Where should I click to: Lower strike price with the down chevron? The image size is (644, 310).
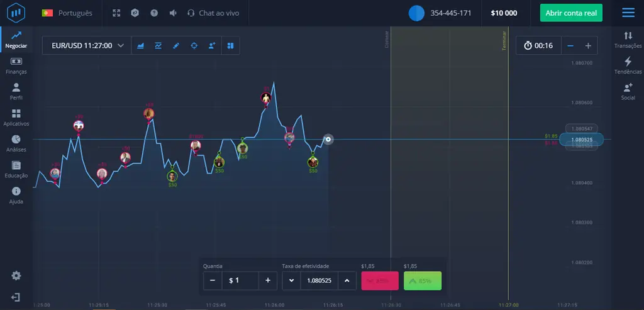click(291, 280)
